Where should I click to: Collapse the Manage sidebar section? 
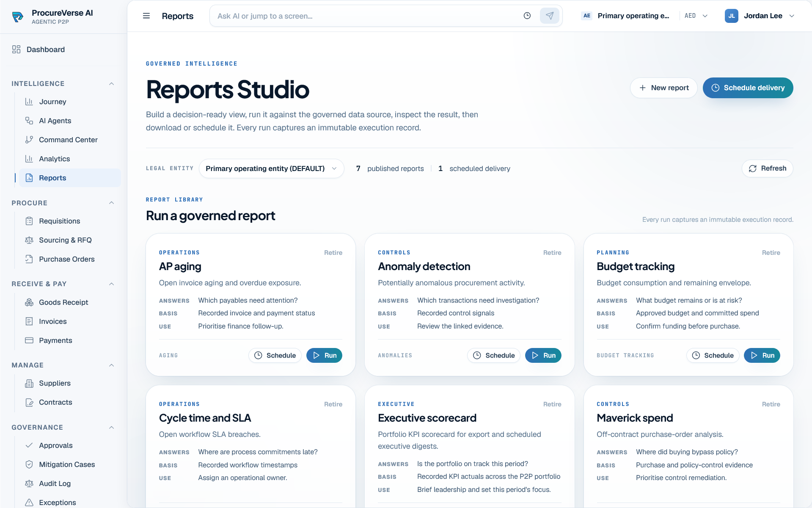point(112,365)
